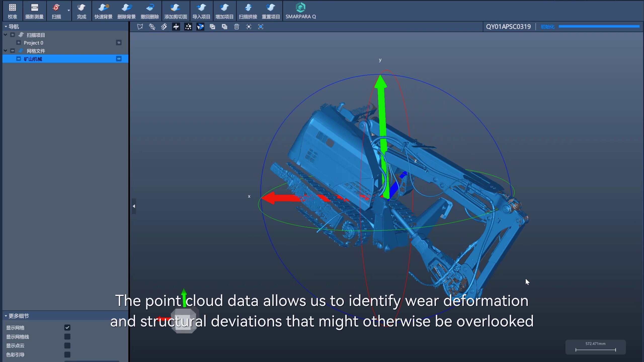Enable the 色彩引导 checkbox
Screen dimensions: 644x362
(67, 355)
